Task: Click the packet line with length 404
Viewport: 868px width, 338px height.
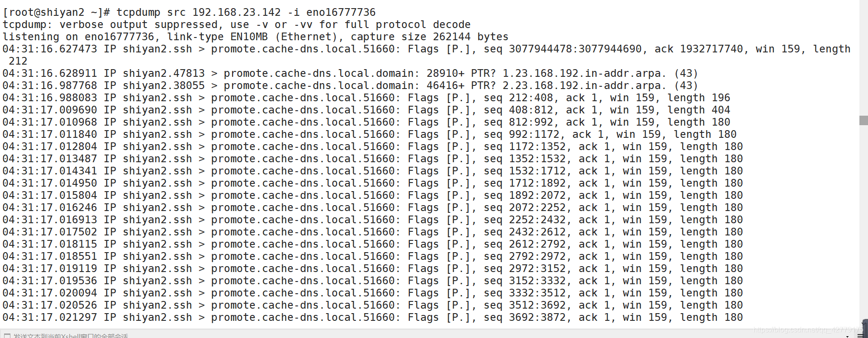Action: (366, 110)
